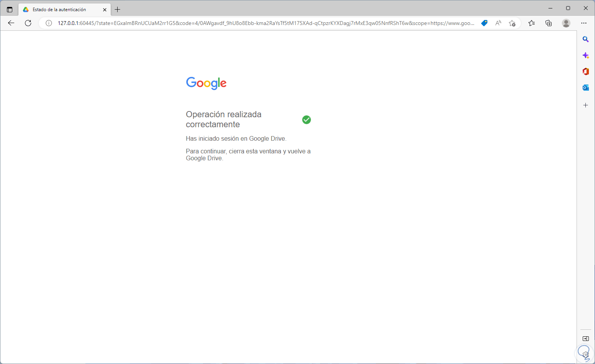Select the Estado de la autenticación tab

65,10
